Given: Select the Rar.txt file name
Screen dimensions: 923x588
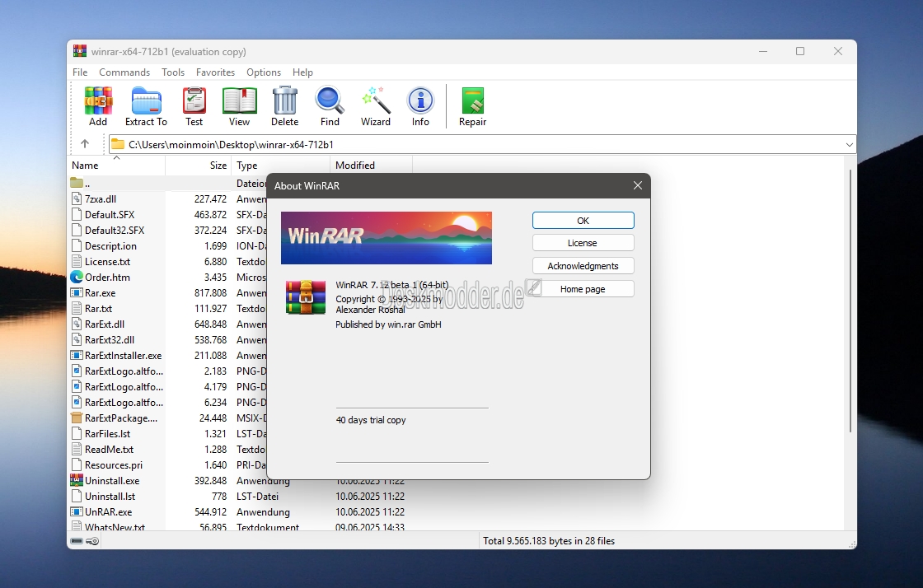Looking at the screenshot, I should click(x=98, y=309).
